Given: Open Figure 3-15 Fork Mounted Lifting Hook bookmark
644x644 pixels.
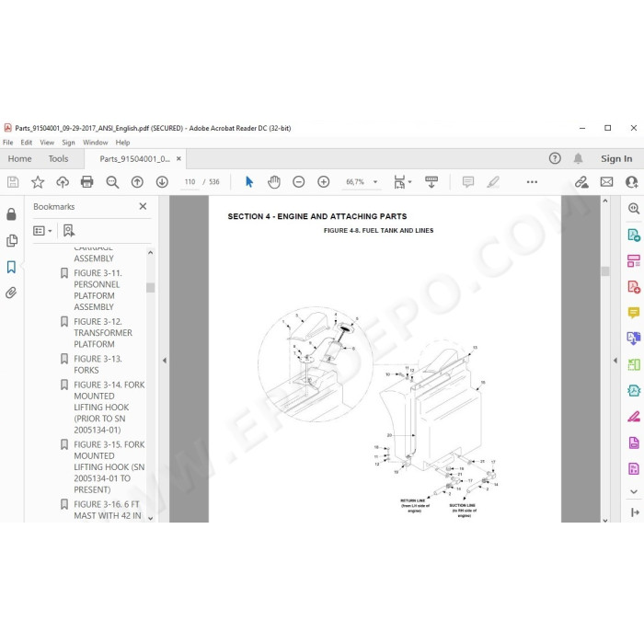Looking at the screenshot, I should click(x=109, y=467).
